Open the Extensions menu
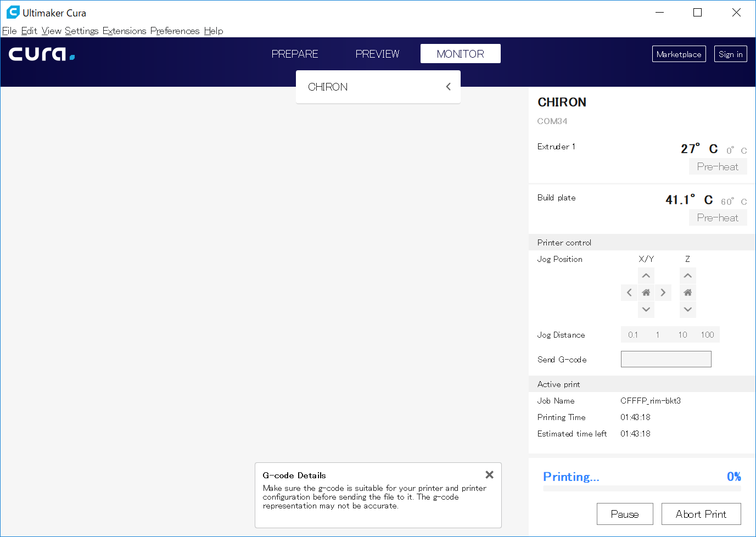756x537 pixels. [x=125, y=31]
